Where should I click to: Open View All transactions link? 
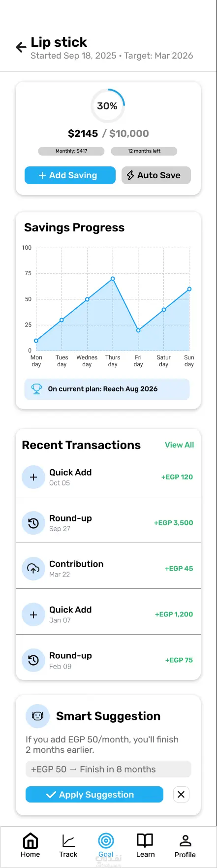179,445
